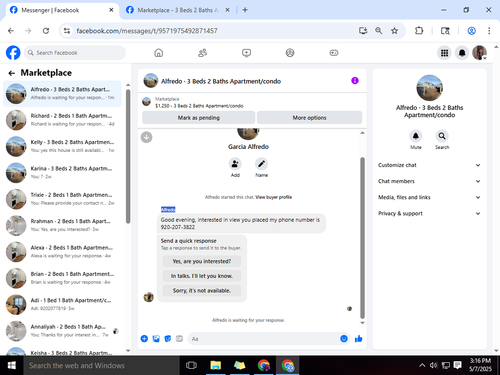Click the purple info icon in chat header
Viewport: 500px width, 375px height.
click(355, 81)
